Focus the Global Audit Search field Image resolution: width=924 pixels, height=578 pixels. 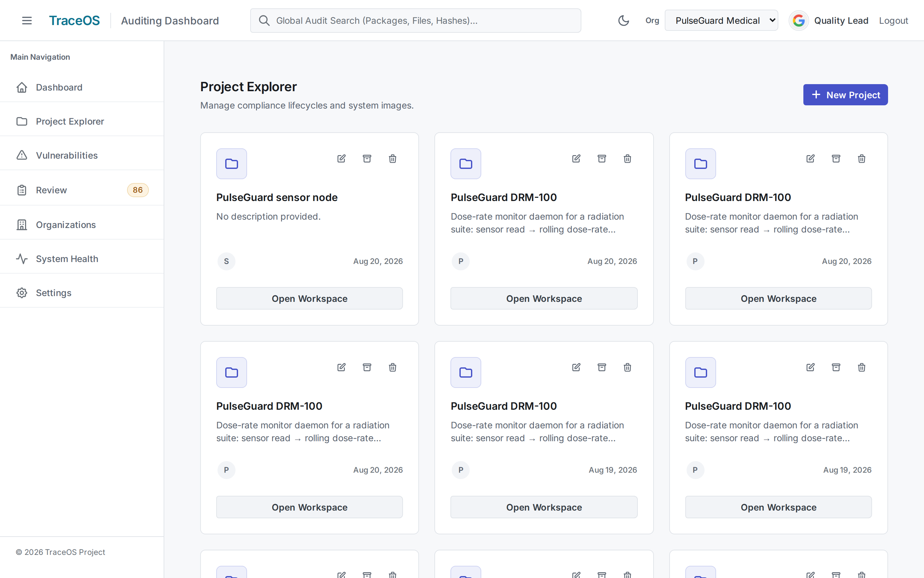click(415, 21)
